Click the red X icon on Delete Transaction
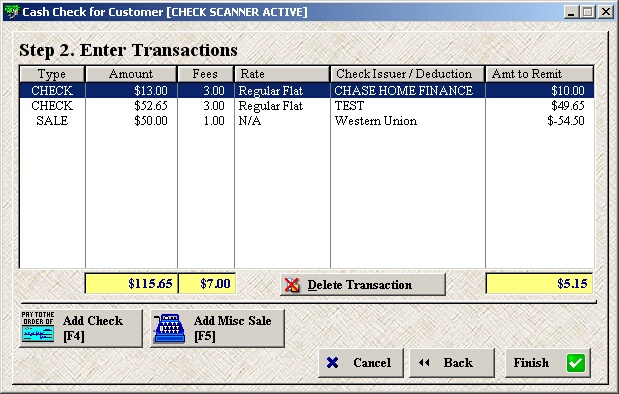Image resolution: width=619 pixels, height=394 pixels. pyautogui.click(x=292, y=285)
